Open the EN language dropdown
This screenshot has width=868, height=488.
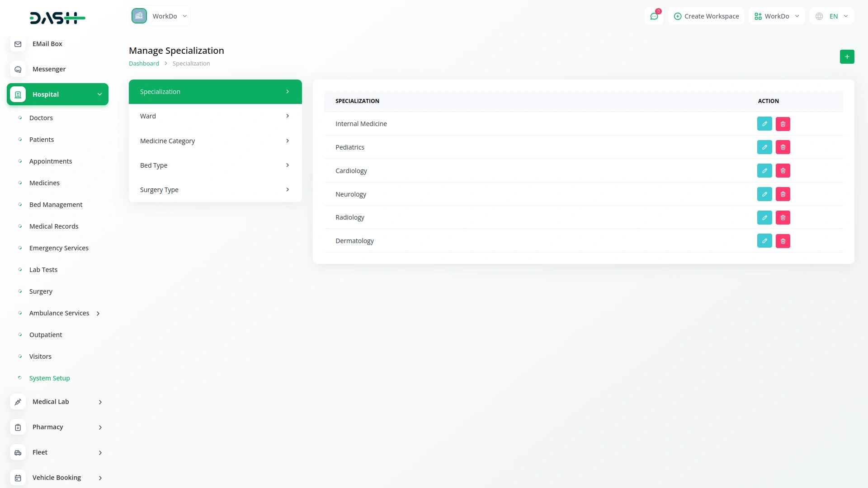832,16
